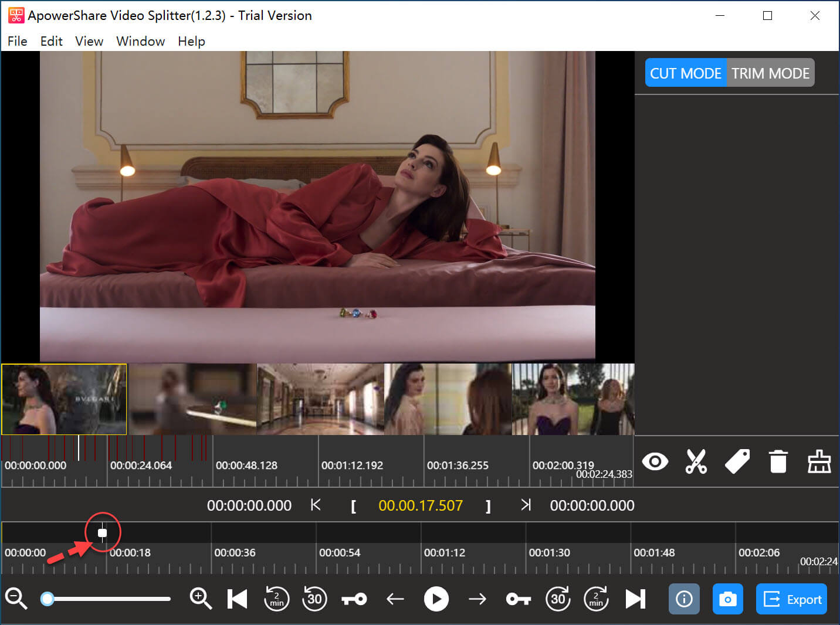Zoom out on the timeline
This screenshot has height=625, width=840.
click(x=16, y=599)
